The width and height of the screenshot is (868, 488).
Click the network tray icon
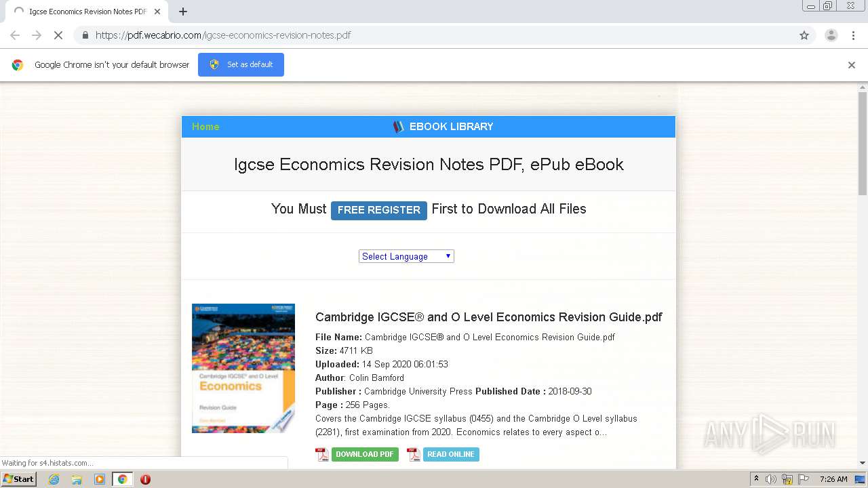tap(787, 479)
